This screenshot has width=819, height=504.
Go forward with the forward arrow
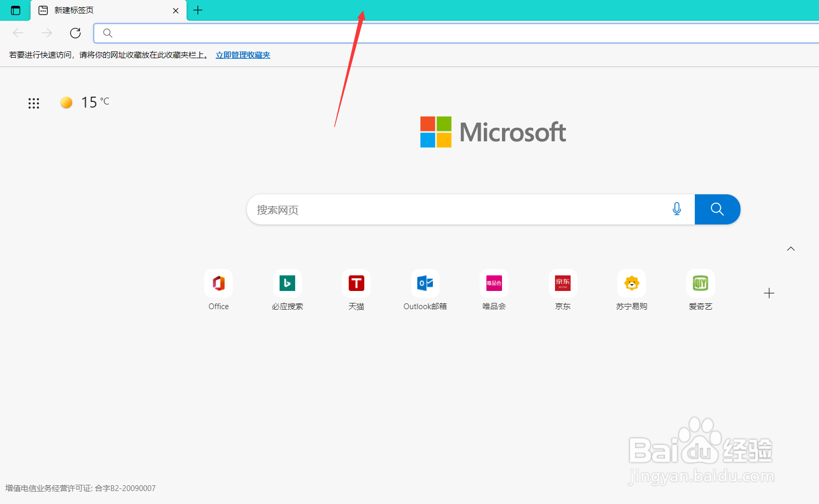(47, 33)
